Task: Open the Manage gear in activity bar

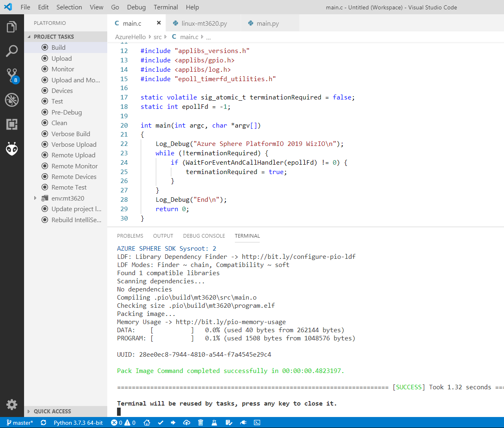Action: point(12,404)
